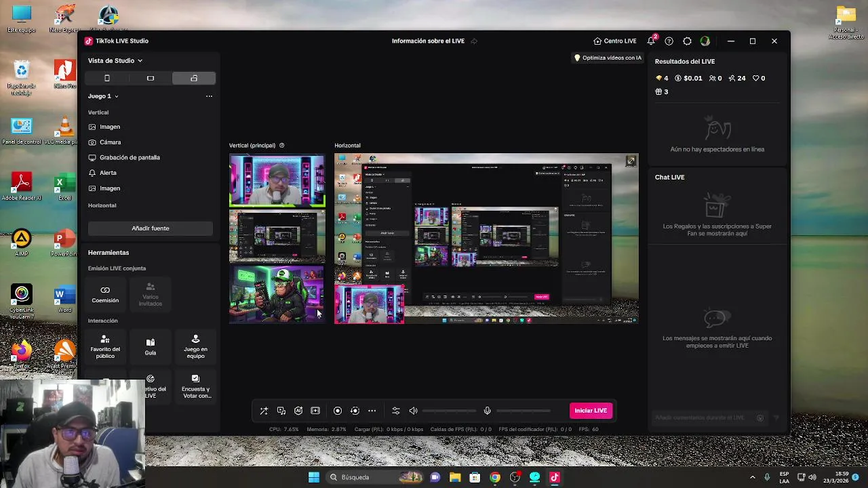The width and height of the screenshot is (868, 488).
Task: Select the vertical gorilla image layer
Action: (x=277, y=293)
